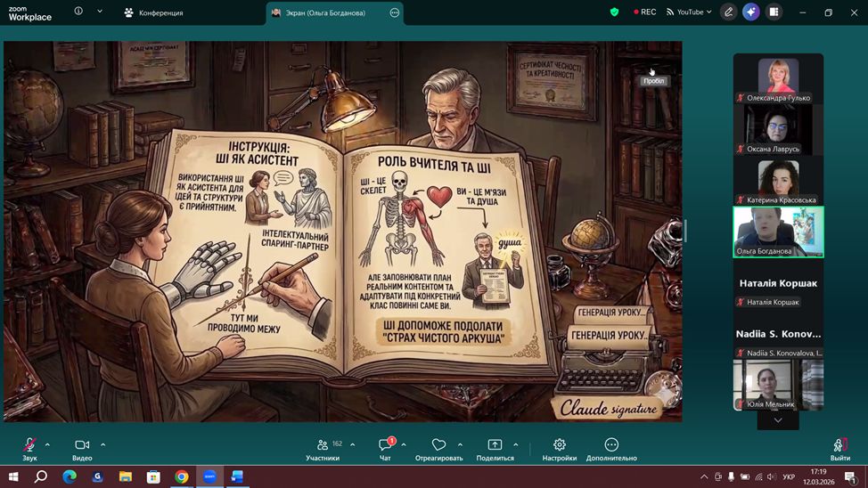The width and height of the screenshot is (868, 488).
Task: Open Настройки settings gear
Action: (x=560, y=445)
